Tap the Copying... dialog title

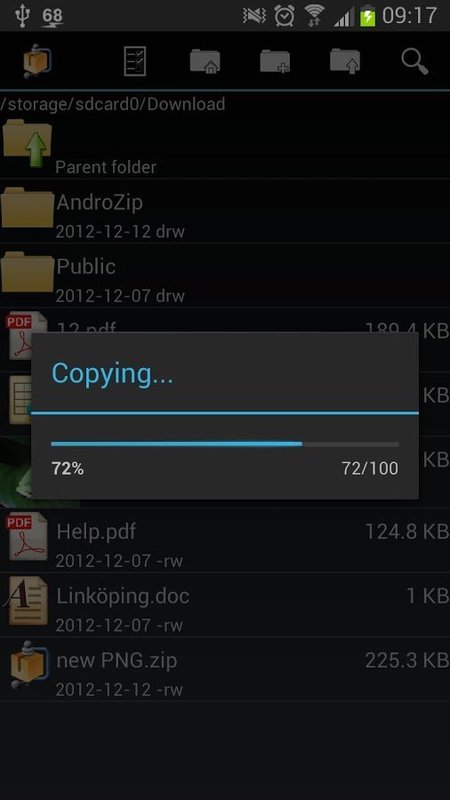pos(112,374)
